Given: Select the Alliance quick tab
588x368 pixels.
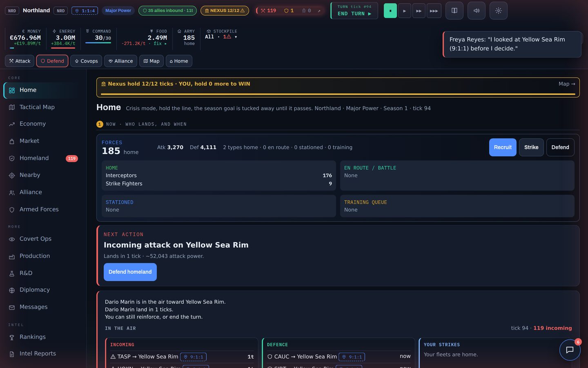Looking at the screenshot, I should coord(120,61).
